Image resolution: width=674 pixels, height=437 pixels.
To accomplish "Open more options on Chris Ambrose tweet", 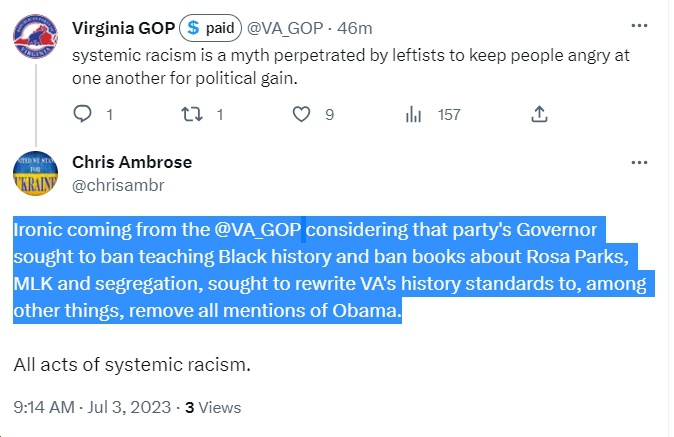I will click(x=639, y=162).
